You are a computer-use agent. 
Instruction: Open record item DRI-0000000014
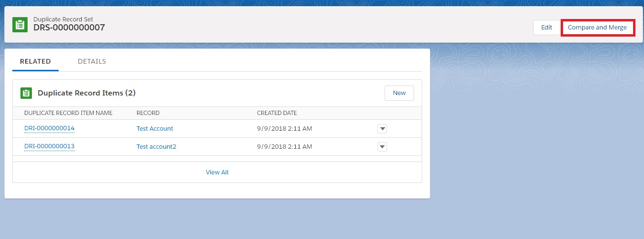pyautogui.click(x=50, y=128)
